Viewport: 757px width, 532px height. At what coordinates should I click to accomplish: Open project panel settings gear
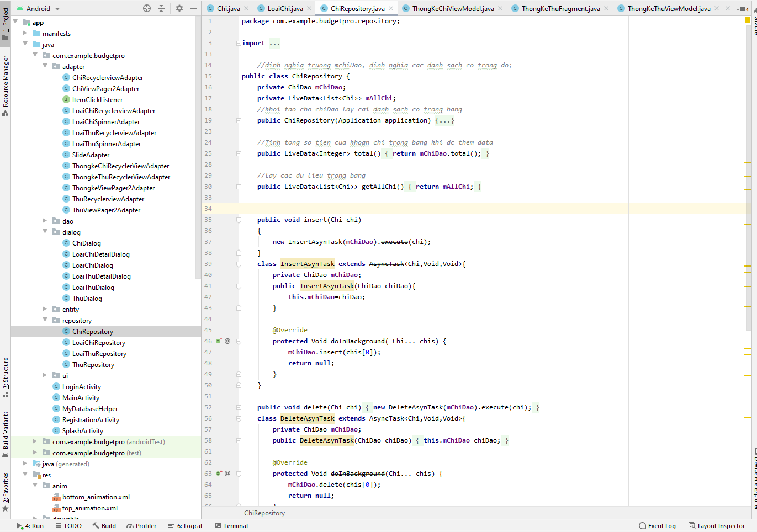[179, 8]
